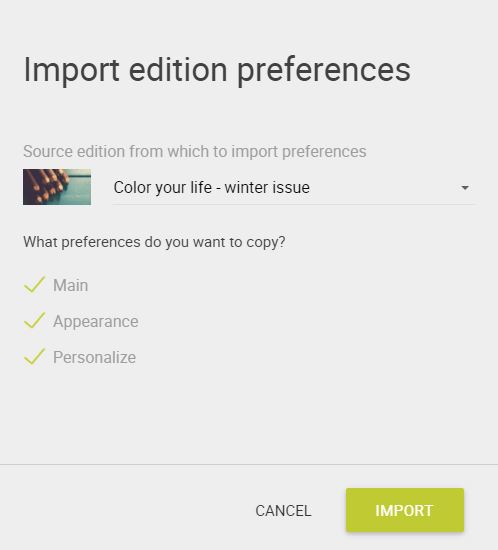Click the Appearance preference label
The width and height of the screenshot is (498, 550).
point(96,322)
